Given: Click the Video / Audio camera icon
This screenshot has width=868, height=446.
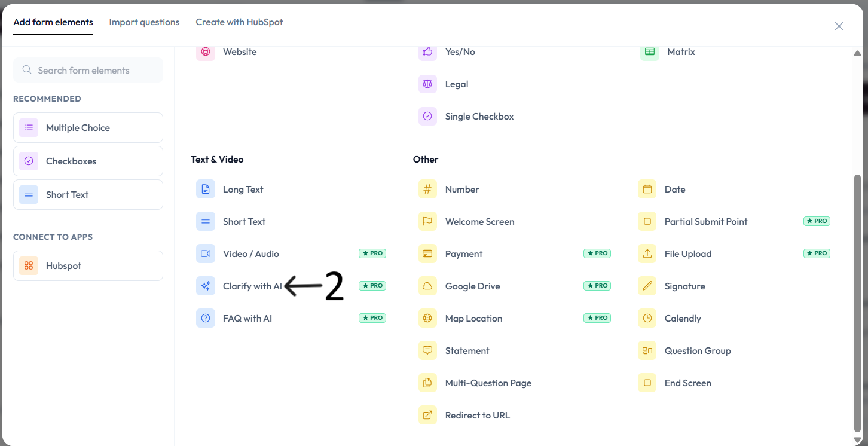Looking at the screenshot, I should coord(206,254).
